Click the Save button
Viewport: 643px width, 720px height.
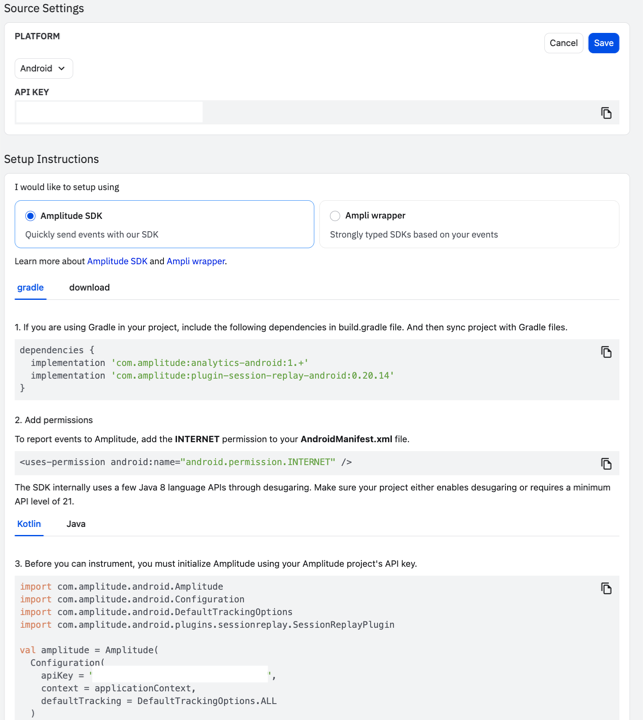[604, 43]
